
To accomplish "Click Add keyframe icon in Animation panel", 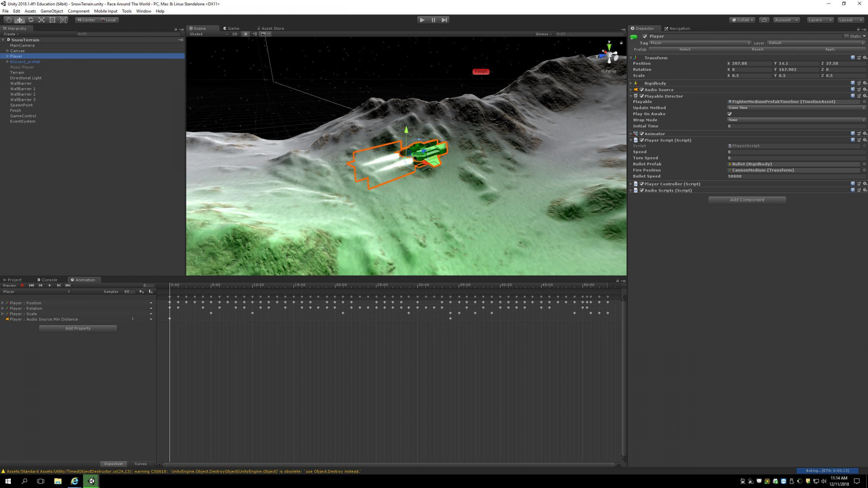I will pos(142,291).
